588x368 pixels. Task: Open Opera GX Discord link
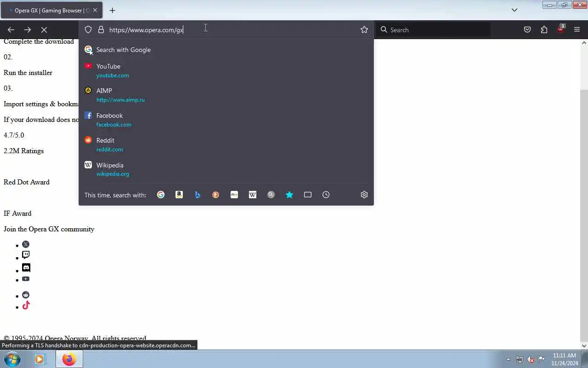coord(26,267)
